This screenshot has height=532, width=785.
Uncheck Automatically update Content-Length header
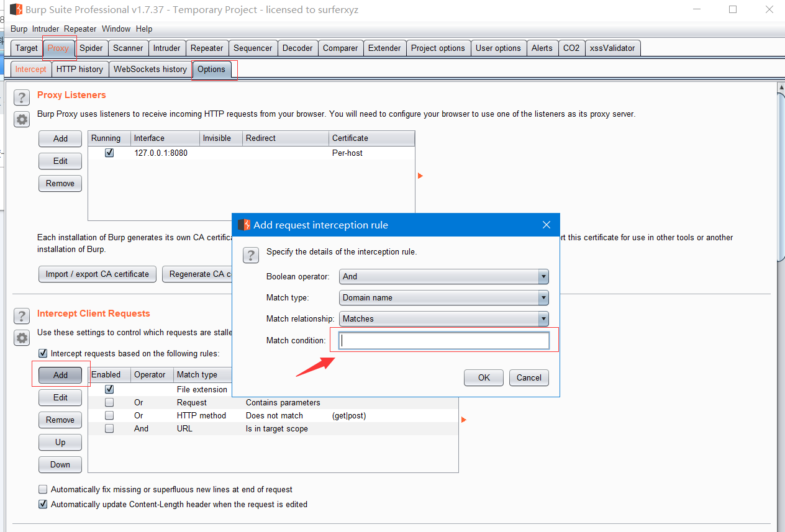(x=43, y=504)
